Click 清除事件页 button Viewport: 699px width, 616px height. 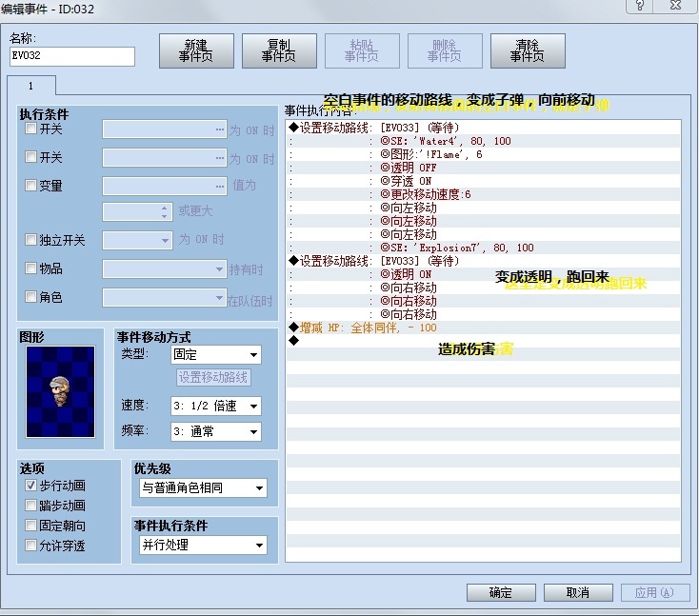click(528, 50)
